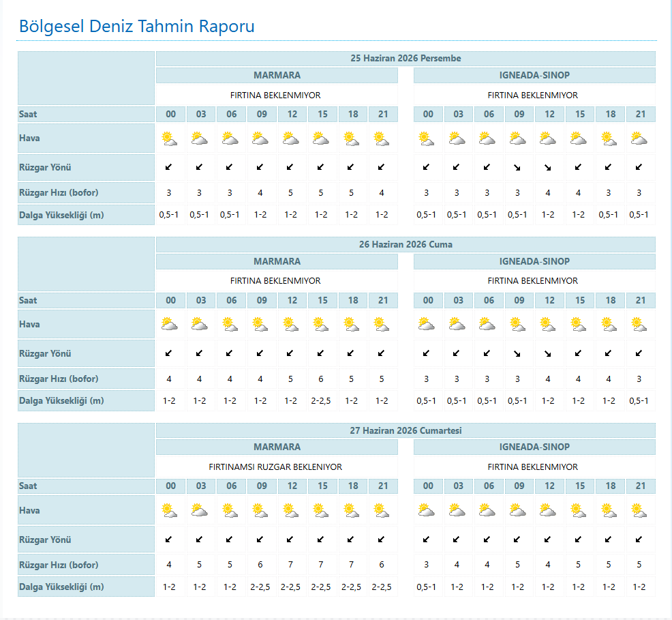This screenshot has height=620, width=672.
Task: Click wind speed 6 at 27 Haziran Marmara 09
Action: pos(260,565)
